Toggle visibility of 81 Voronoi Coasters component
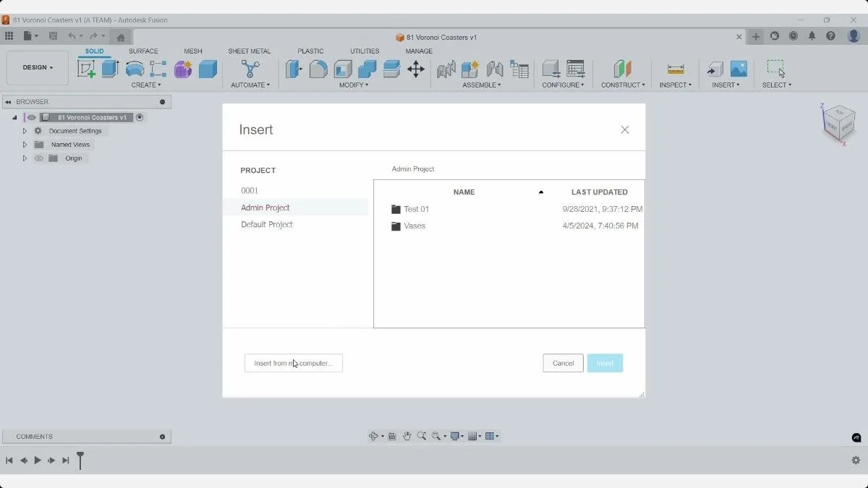Image resolution: width=868 pixels, height=488 pixels. pyautogui.click(x=32, y=117)
